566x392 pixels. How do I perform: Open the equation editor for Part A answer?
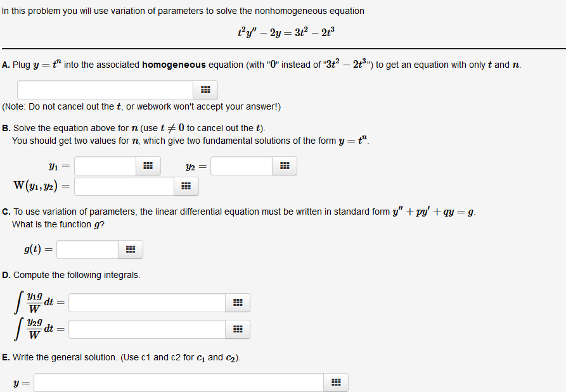pos(205,89)
